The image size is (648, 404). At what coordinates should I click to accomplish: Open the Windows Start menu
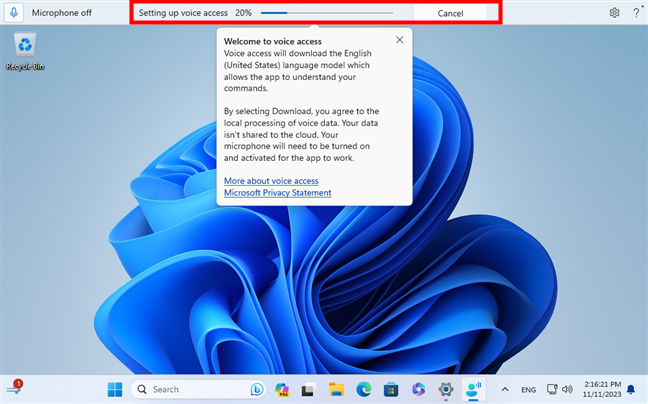115,389
